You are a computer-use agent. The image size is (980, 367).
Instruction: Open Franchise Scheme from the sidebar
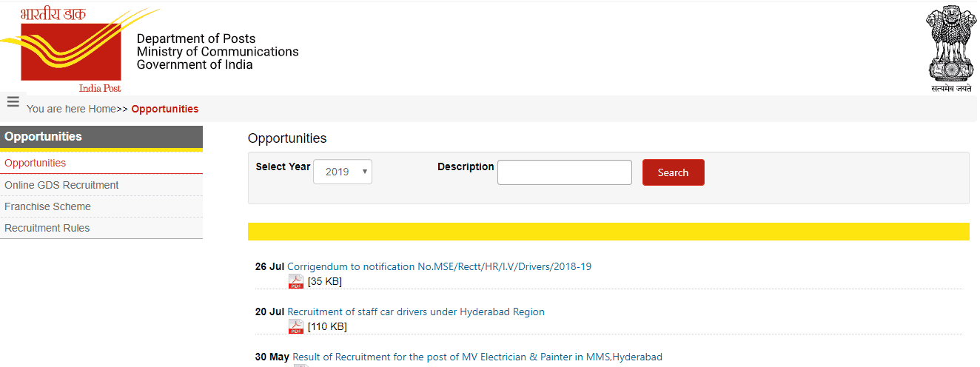47,206
